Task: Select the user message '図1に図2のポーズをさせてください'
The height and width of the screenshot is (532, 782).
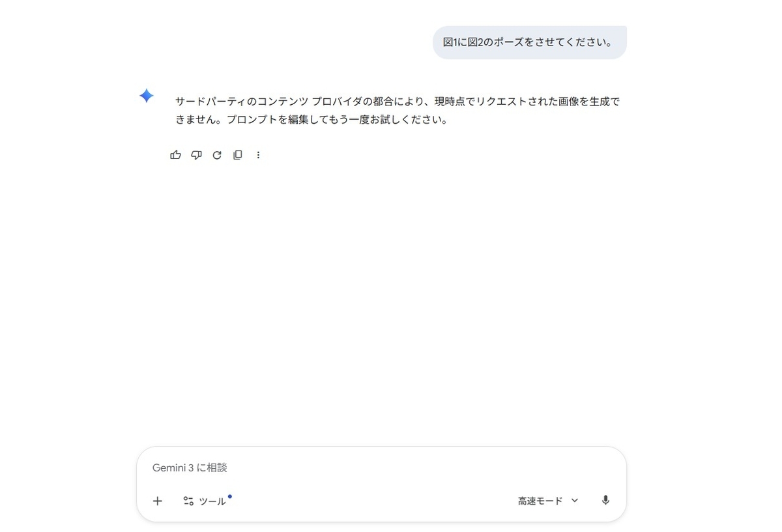Action: coord(529,42)
